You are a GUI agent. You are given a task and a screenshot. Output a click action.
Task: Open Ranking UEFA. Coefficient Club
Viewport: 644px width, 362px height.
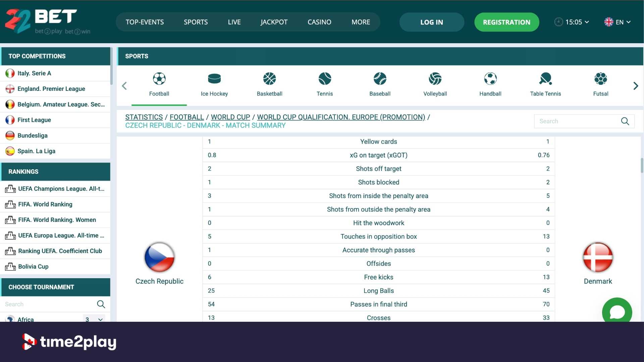pyautogui.click(x=55, y=251)
